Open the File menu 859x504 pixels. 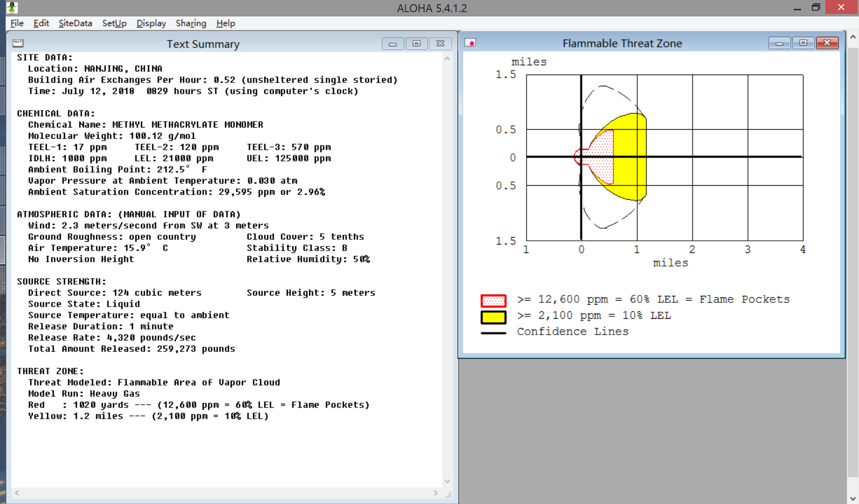tap(17, 23)
